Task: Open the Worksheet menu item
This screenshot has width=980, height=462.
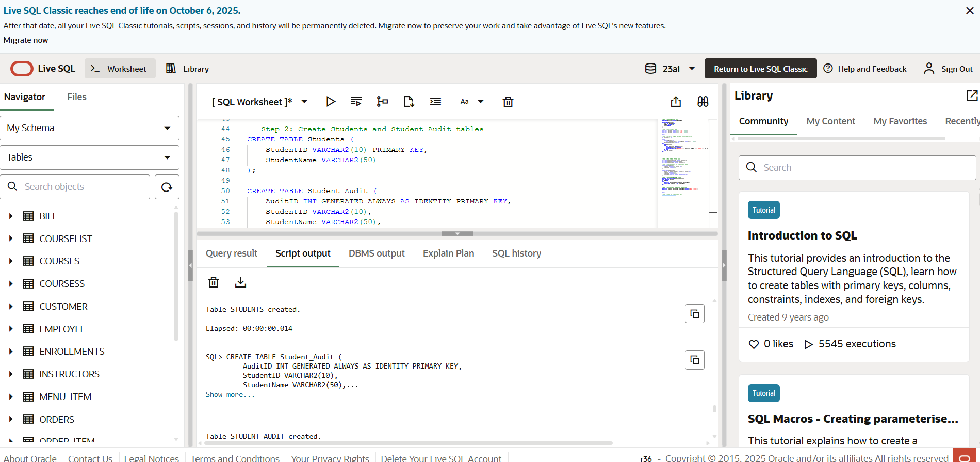Action: pyautogui.click(x=120, y=69)
